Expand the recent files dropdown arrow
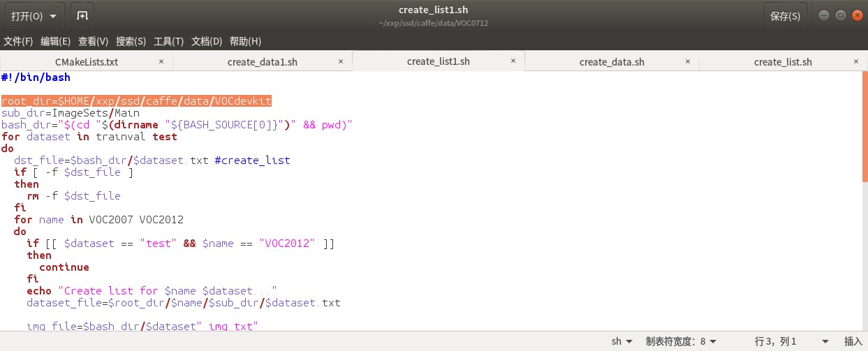The width and height of the screenshot is (868, 351). coord(53,15)
